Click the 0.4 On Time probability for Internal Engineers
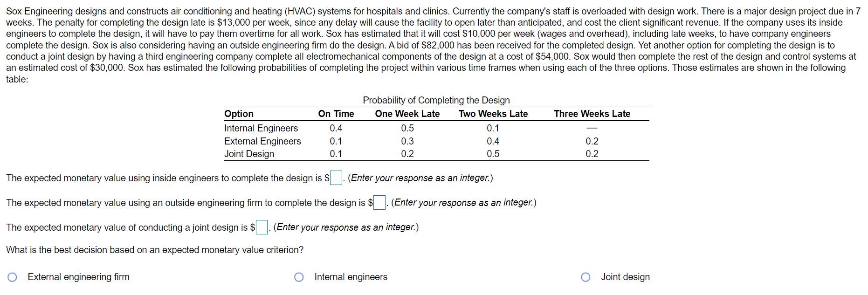 (336, 128)
